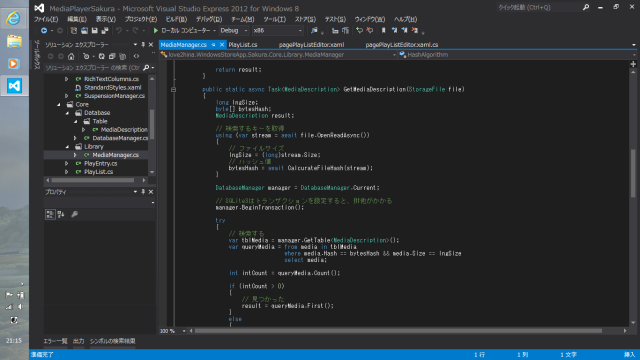Save the current file with the floppy icon
This screenshot has width=640, height=360.
pyautogui.click(x=95, y=31)
